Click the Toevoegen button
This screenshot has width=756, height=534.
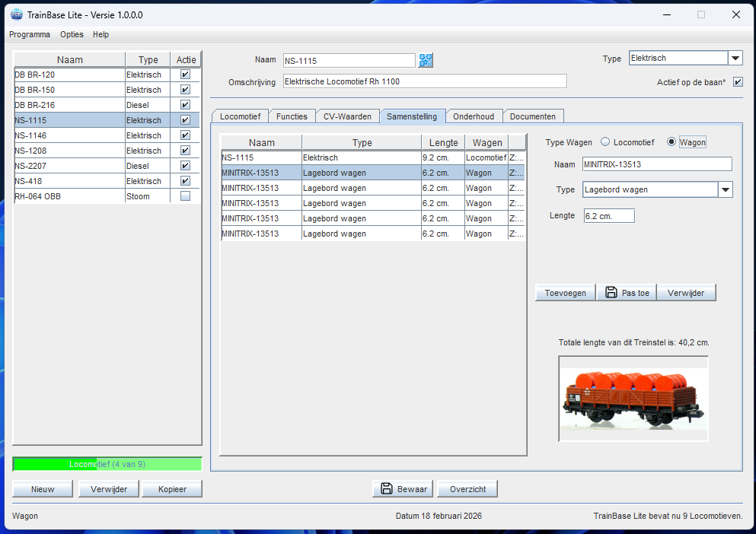(565, 293)
